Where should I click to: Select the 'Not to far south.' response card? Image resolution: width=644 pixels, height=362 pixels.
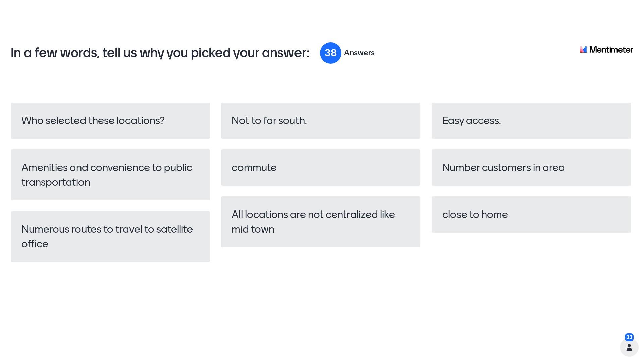coord(320,121)
